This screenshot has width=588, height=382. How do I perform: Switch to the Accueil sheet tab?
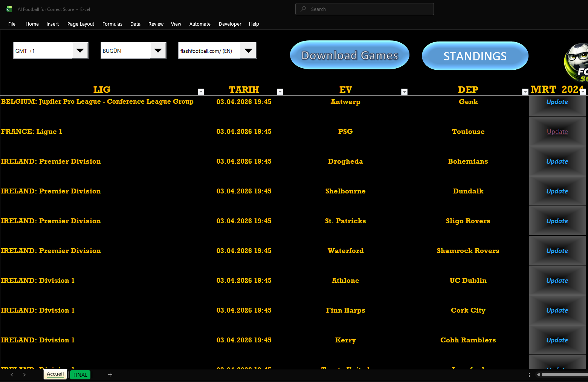[55, 374]
